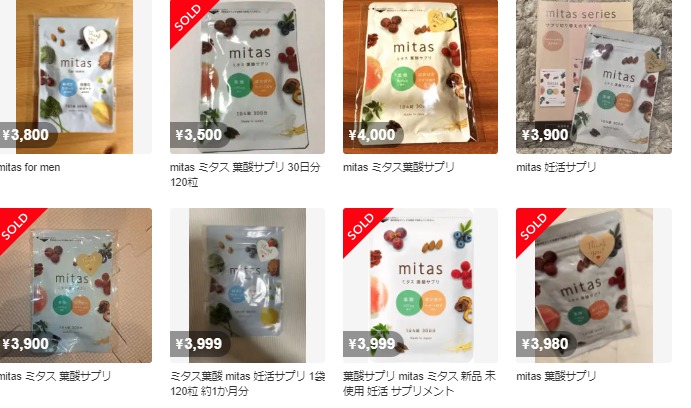This screenshot has height=408, width=691.
Task: Click the SOLD ribbon on the ¥3,999 新品 item
Action: [x=361, y=226]
